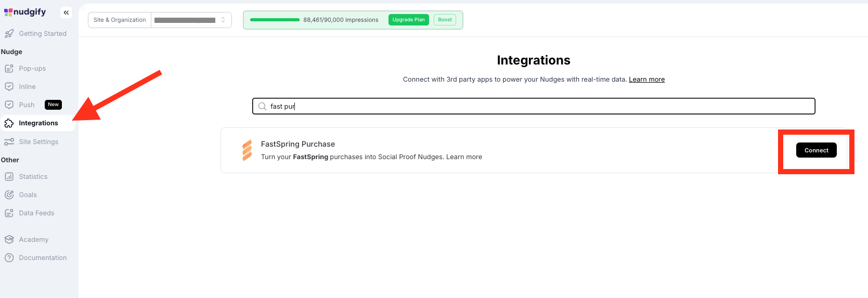This screenshot has width=868, height=298.
Task: Open the Goals page
Action: point(28,195)
